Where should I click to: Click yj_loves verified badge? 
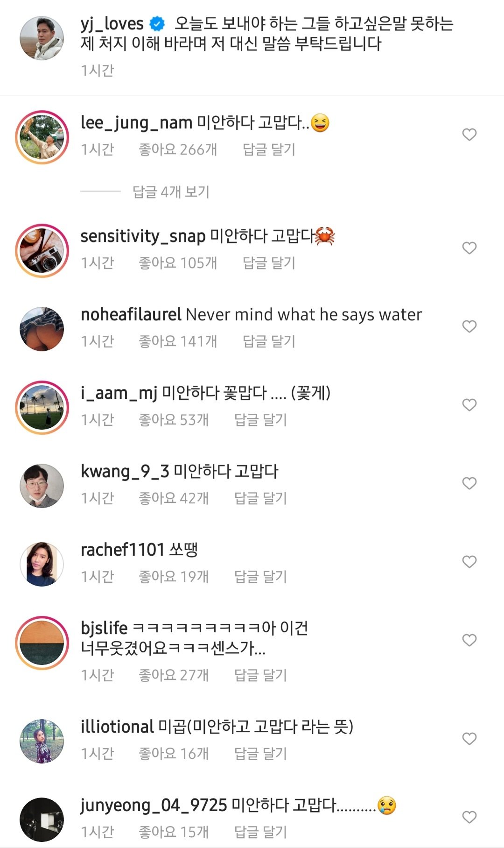[157, 23]
